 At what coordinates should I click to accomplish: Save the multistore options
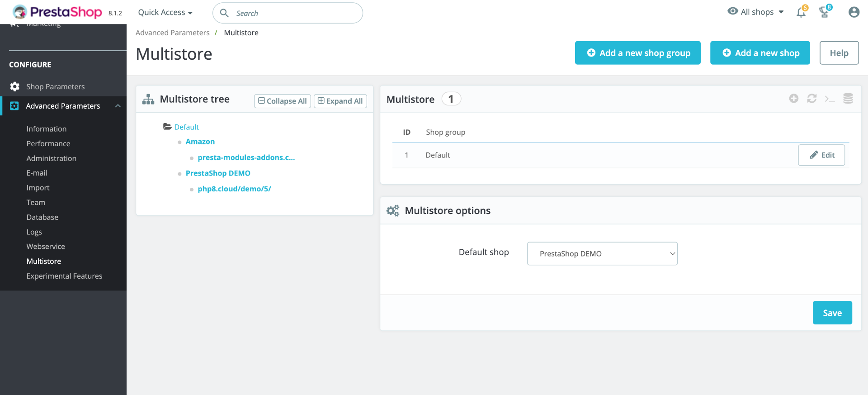pos(832,313)
